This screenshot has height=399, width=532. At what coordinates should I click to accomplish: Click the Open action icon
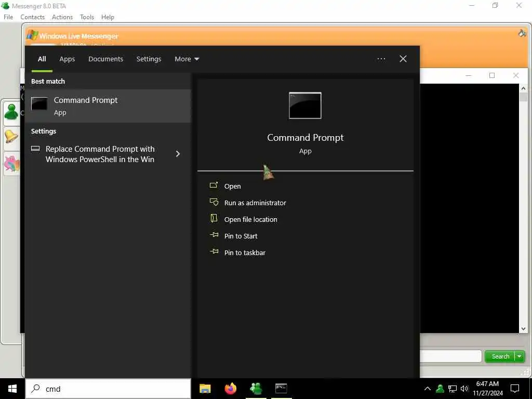[214, 185]
